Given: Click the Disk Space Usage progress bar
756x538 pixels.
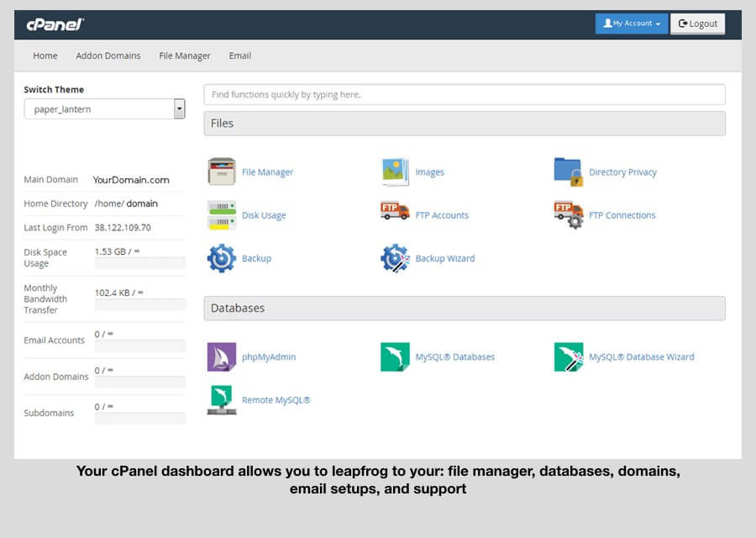Looking at the screenshot, I should tap(139, 263).
